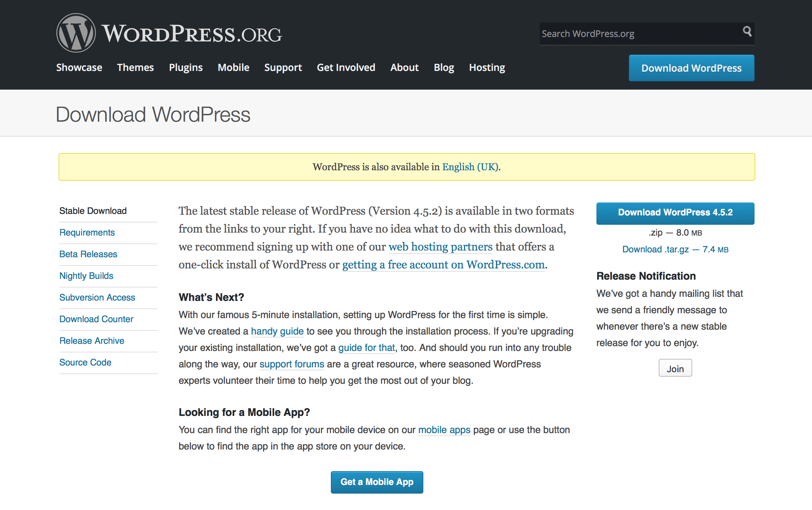Screen dimensions: 812x510
Task: Click the Get a Mobile App button
Action: [376, 481]
